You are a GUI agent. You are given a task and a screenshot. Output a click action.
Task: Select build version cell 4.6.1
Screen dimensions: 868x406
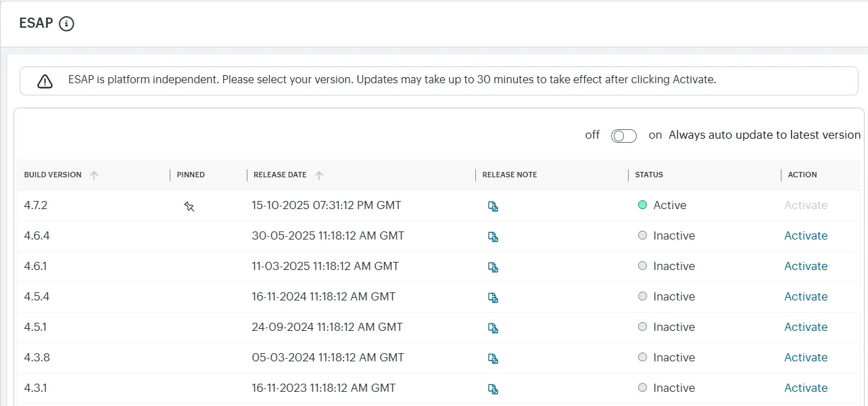(x=36, y=266)
